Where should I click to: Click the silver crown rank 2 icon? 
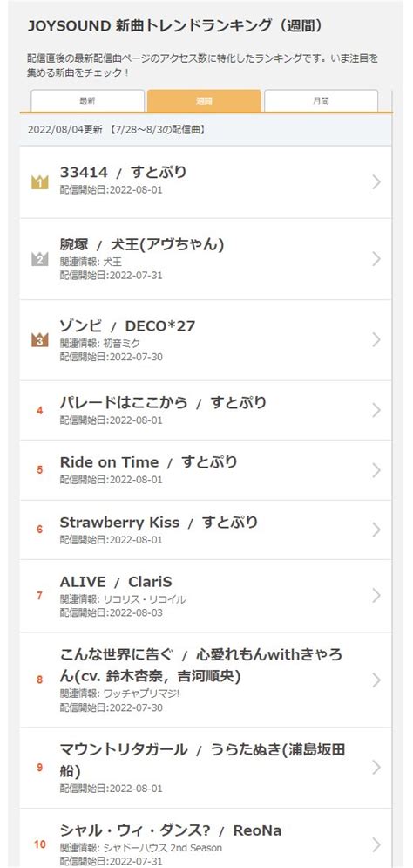tap(40, 258)
